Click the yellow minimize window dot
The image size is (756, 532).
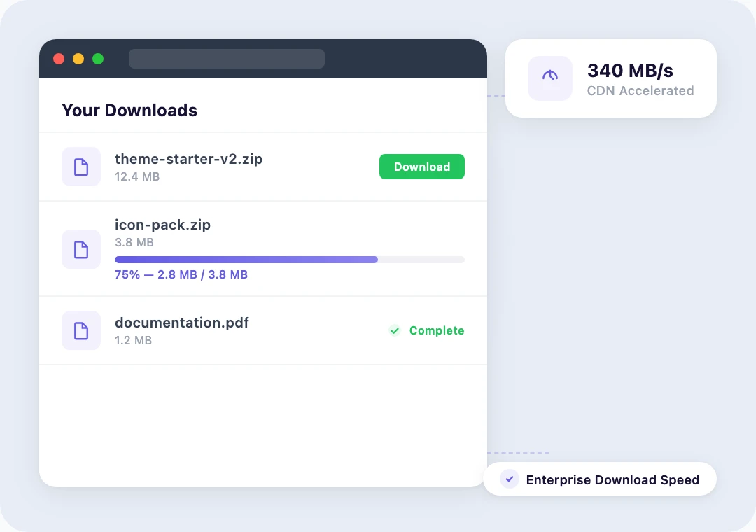[x=78, y=59]
